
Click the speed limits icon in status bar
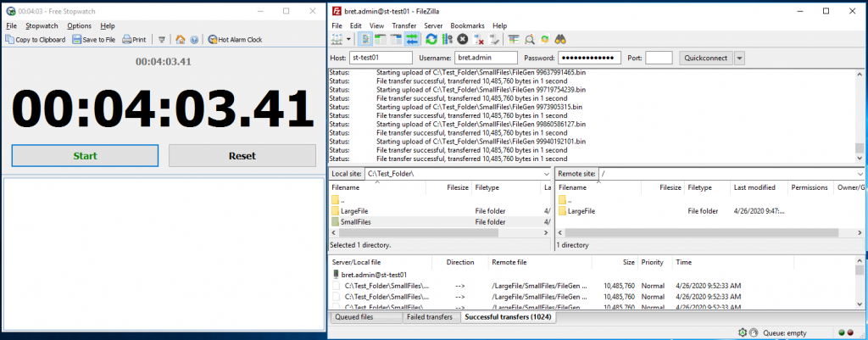pyautogui.click(x=754, y=333)
